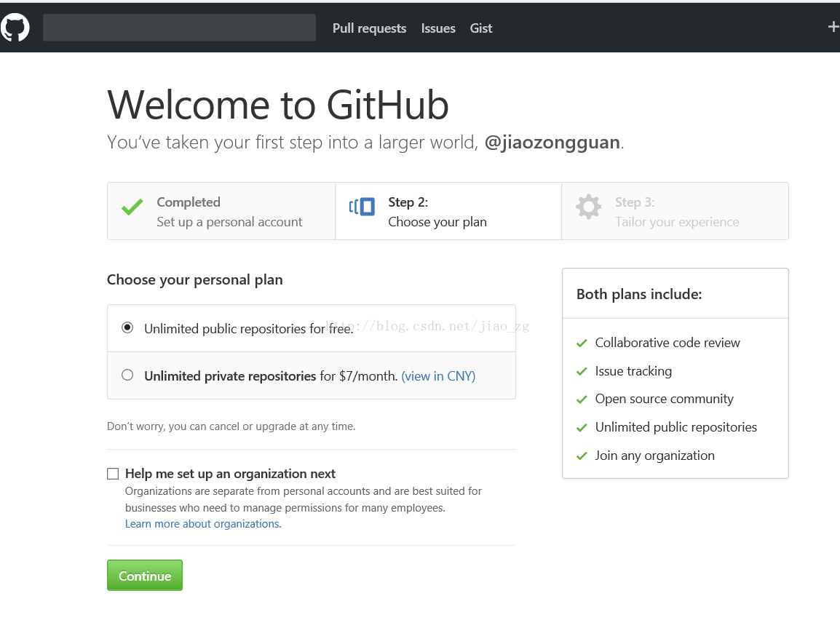This screenshot has width=840, height=636.
Task: Check Help me set up an organization
Action: click(x=113, y=474)
